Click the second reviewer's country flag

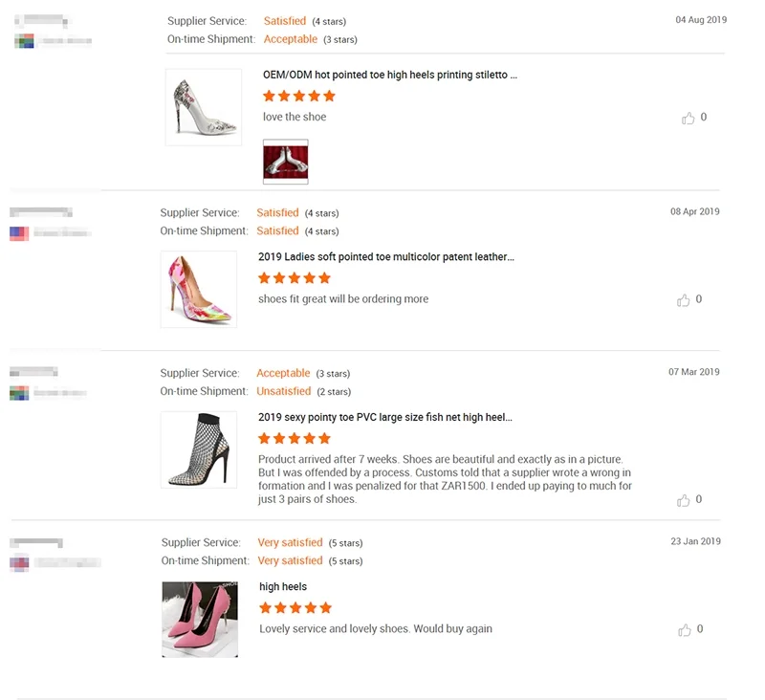tap(18, 232)
